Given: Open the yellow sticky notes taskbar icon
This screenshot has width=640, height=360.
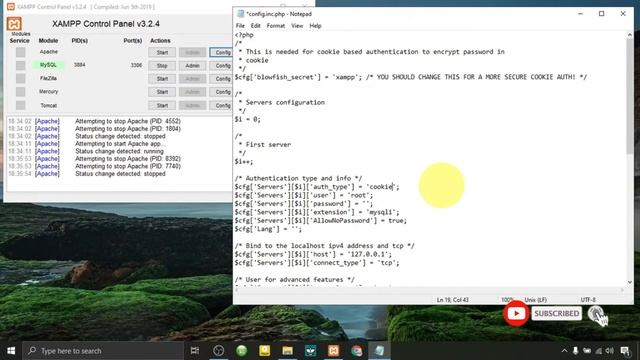Looking at the screenshot, I should point(264,351).
